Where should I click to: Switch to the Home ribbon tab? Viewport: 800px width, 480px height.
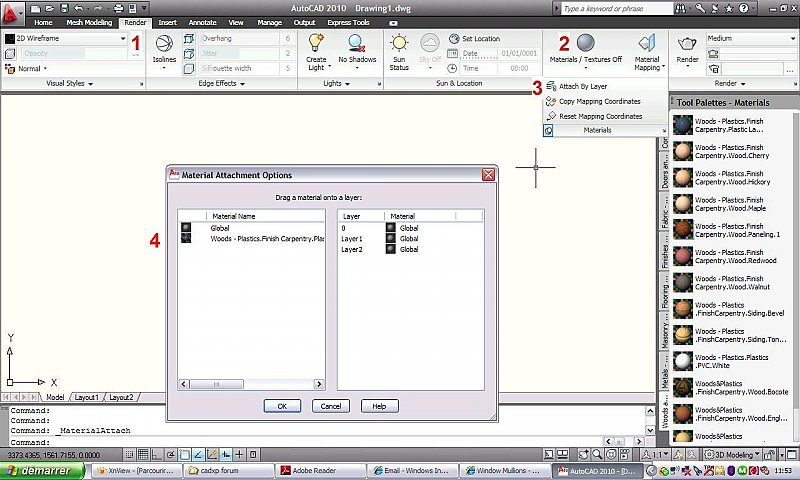coord(43,22)
